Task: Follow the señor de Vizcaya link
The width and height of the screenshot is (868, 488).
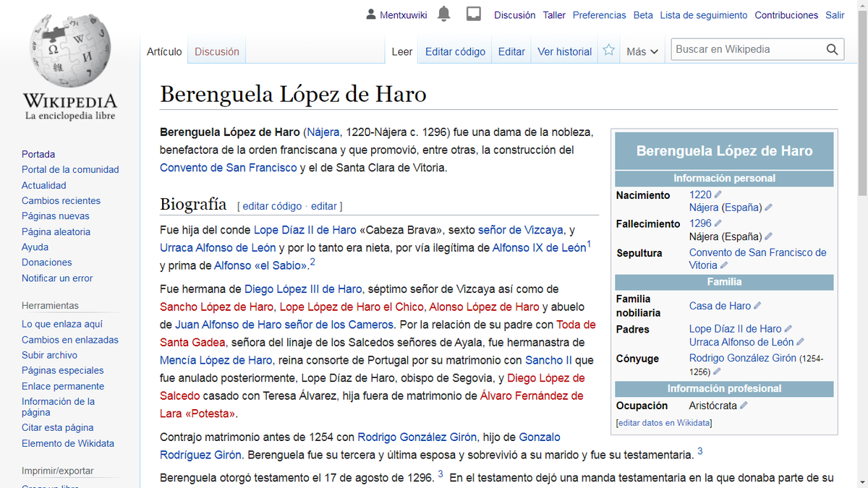Action: [520, 230]
